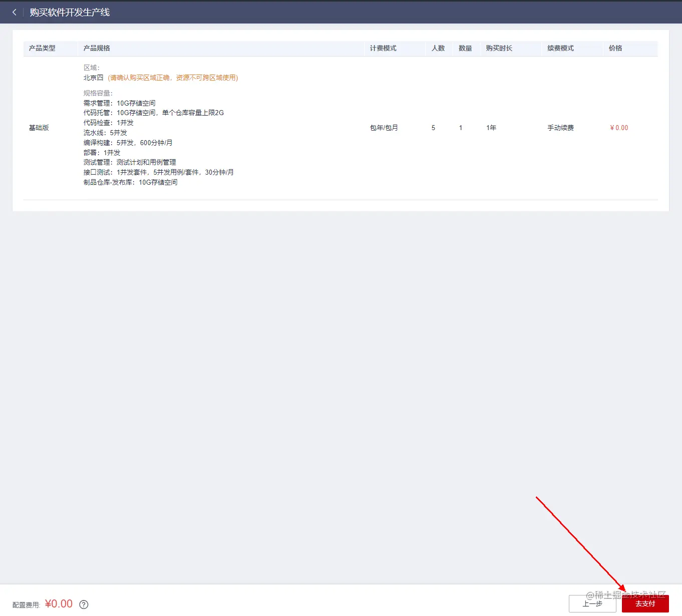682x616 pixels.
Task: Click the 需求管理：10G存储空间 line
Action: pyautogui.click(x=119, y=103)
